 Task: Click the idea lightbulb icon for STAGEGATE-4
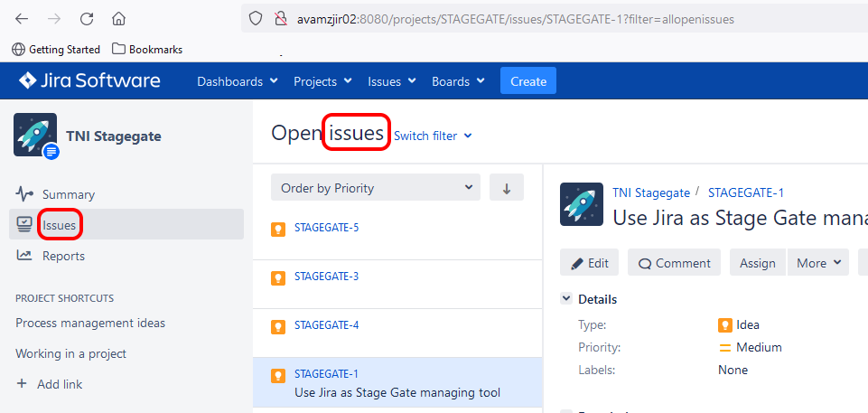pyautogui.click(x=278, y=326)
